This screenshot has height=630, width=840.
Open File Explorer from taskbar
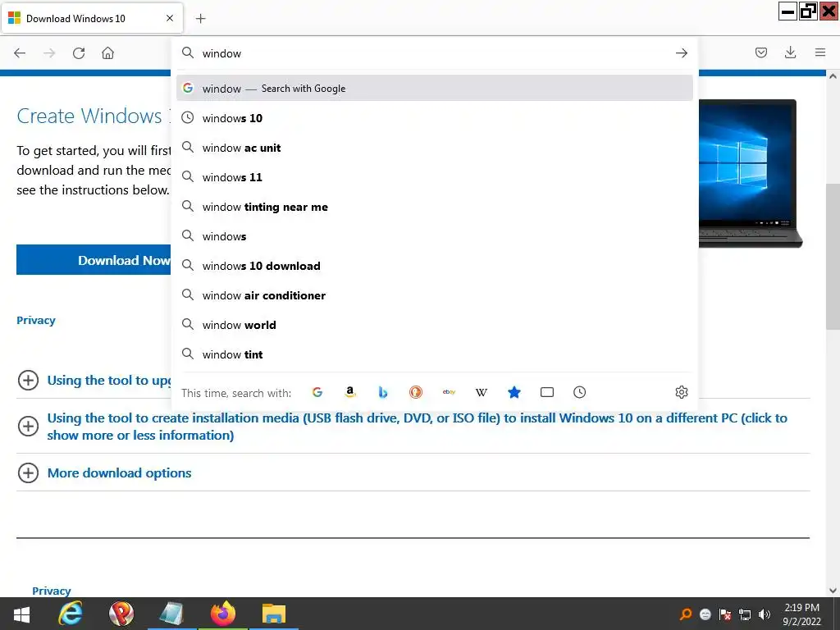tap(274, 614)
